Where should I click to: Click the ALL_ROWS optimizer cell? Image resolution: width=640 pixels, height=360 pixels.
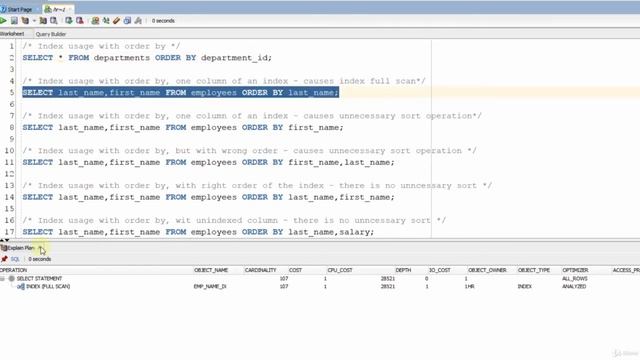[574, 278]
